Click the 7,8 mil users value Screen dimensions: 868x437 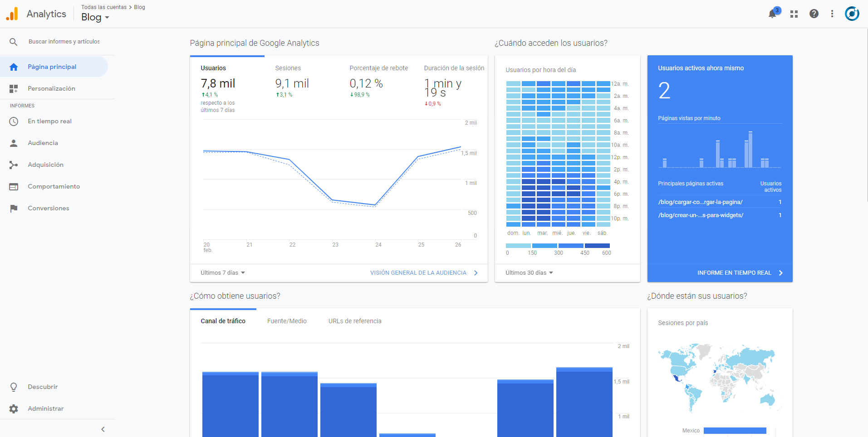click(218, 83)
